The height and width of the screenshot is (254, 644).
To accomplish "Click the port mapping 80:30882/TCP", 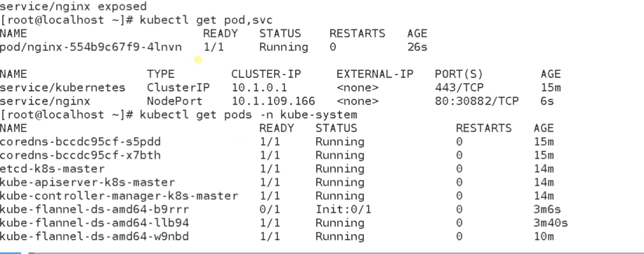I will 476,102.
